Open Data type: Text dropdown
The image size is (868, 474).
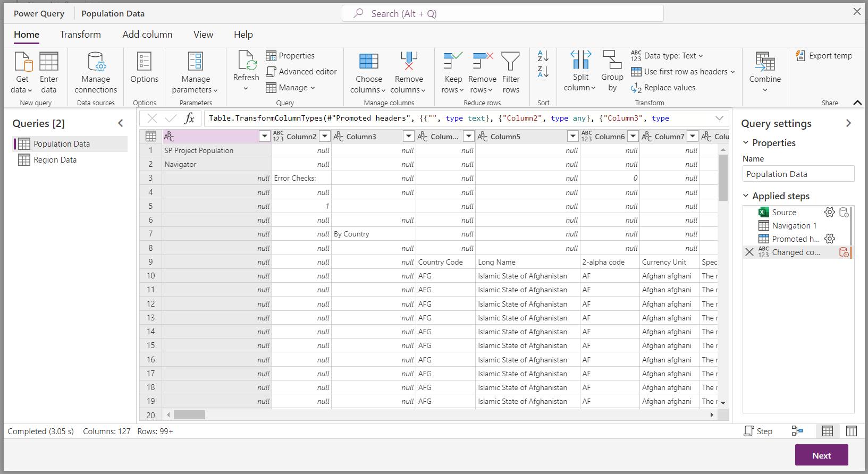point(667,56)
